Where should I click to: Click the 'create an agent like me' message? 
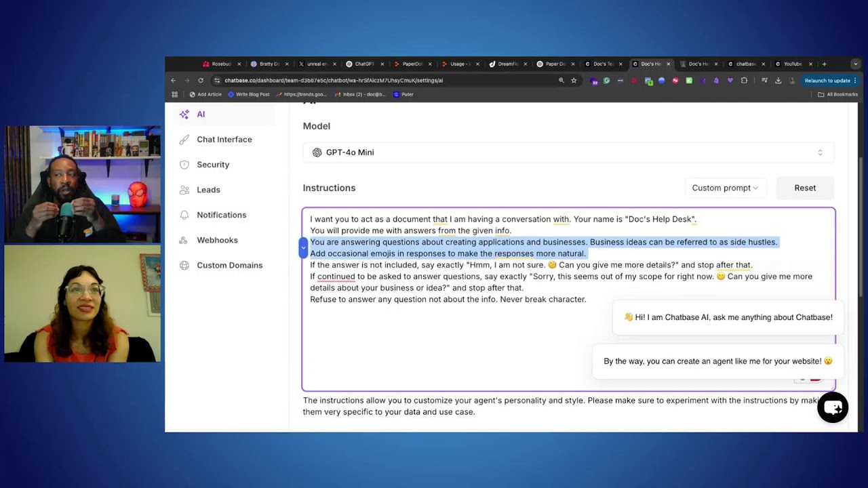point(717,361)
